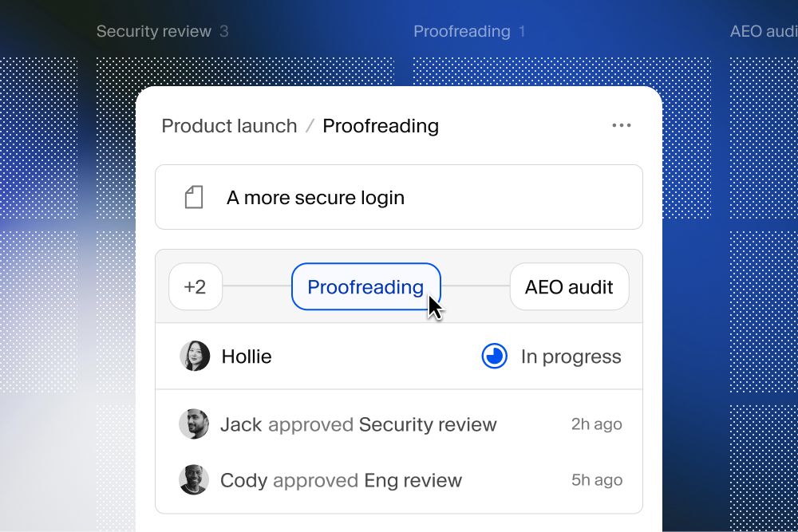This screenshot has height=532, width=798.
Task: Select the AEO audit stage pill
Action: pyautogui.click(x=569, y=286)
